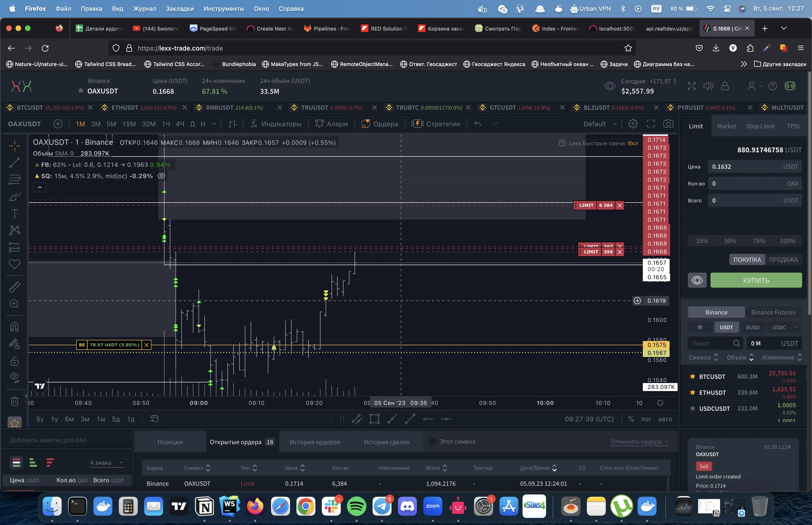
Task: Add a symbol to compare with plus icon
Action: [x=58, y=124]
